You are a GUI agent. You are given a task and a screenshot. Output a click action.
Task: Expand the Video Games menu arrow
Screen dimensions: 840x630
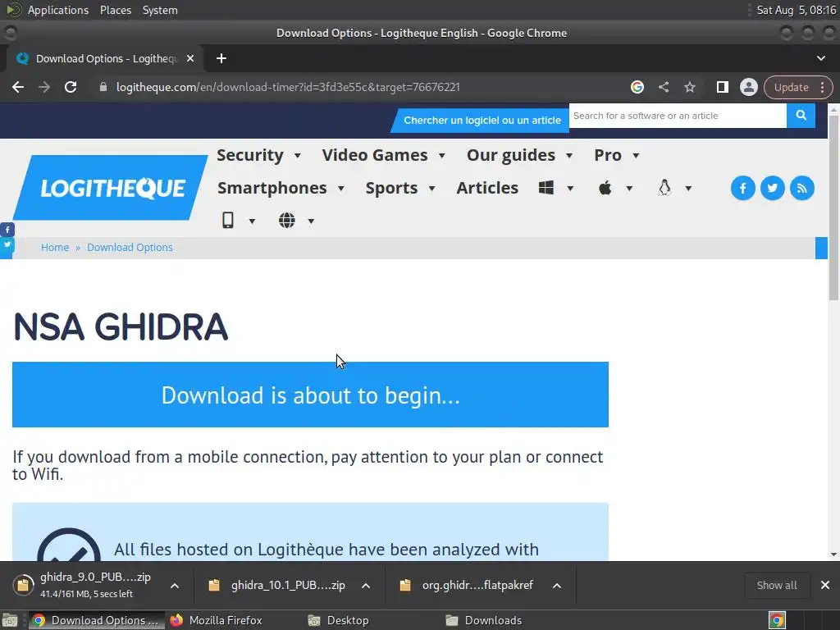[x=442, y=156]
